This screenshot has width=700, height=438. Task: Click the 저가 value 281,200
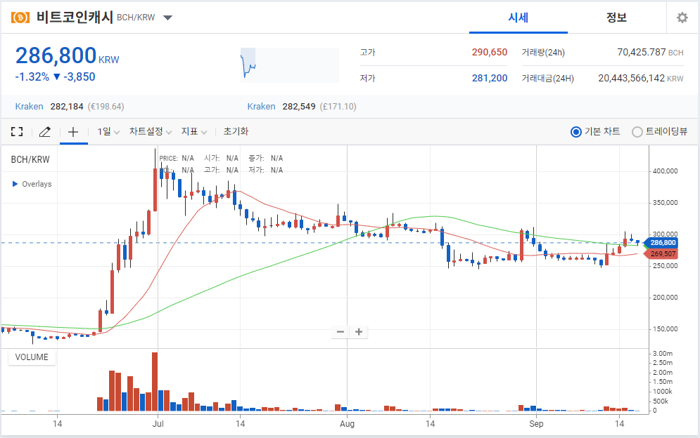[x=489, y=78]
